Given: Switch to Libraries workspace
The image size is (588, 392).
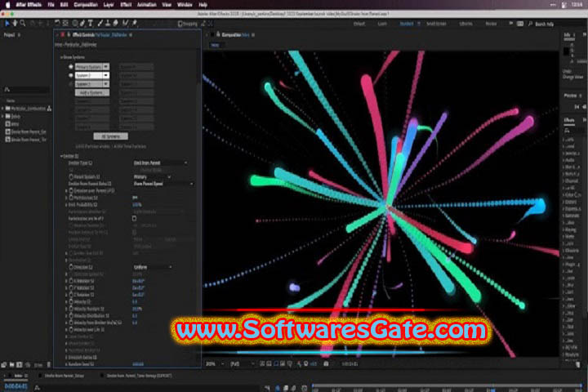Looking at the screenshot, I should click(465, 24).
